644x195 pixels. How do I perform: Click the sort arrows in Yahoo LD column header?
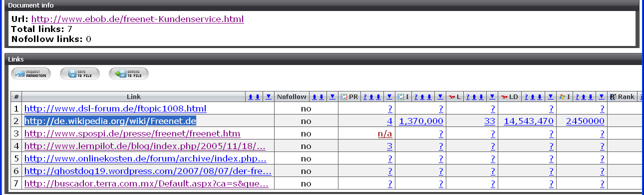pyautogui.click(x=536, y=96)
